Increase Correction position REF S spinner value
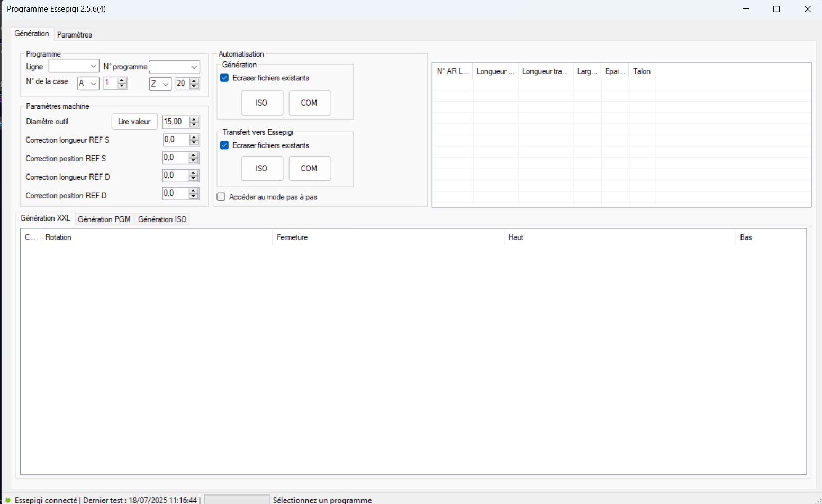The image size is (822, 504). (x=194, y=155)
